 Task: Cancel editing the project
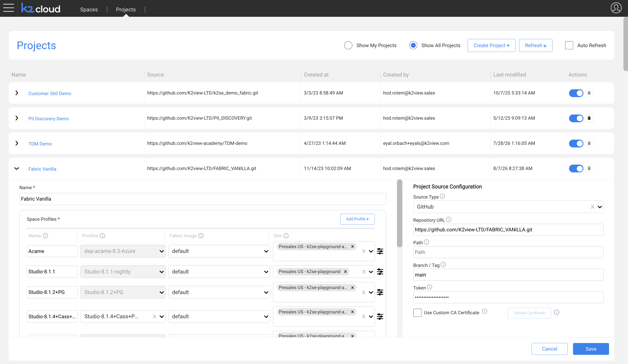(549, 349)
